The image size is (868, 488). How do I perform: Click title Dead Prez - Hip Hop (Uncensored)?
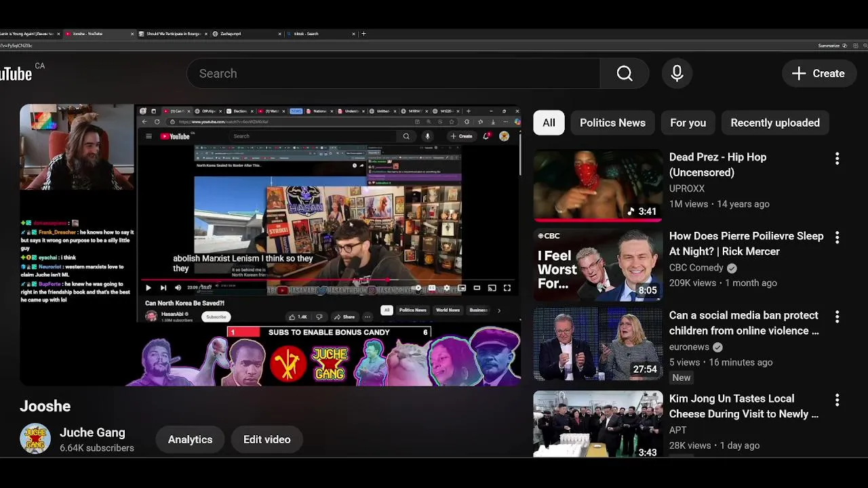717,165
